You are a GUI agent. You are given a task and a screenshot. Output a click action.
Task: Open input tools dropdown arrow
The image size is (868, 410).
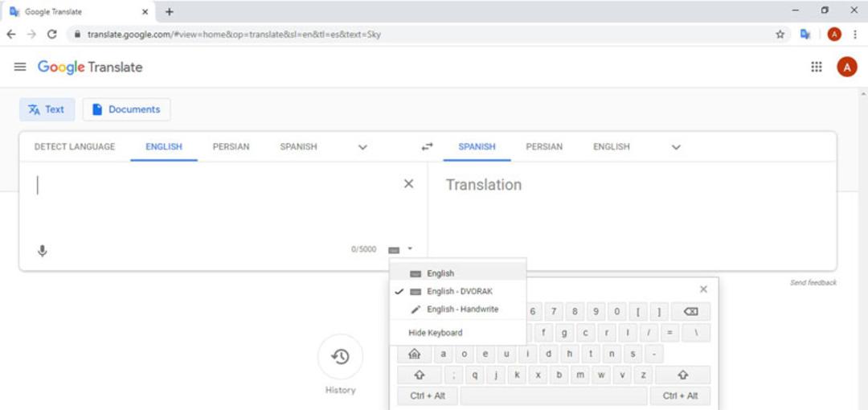[410, 248]
